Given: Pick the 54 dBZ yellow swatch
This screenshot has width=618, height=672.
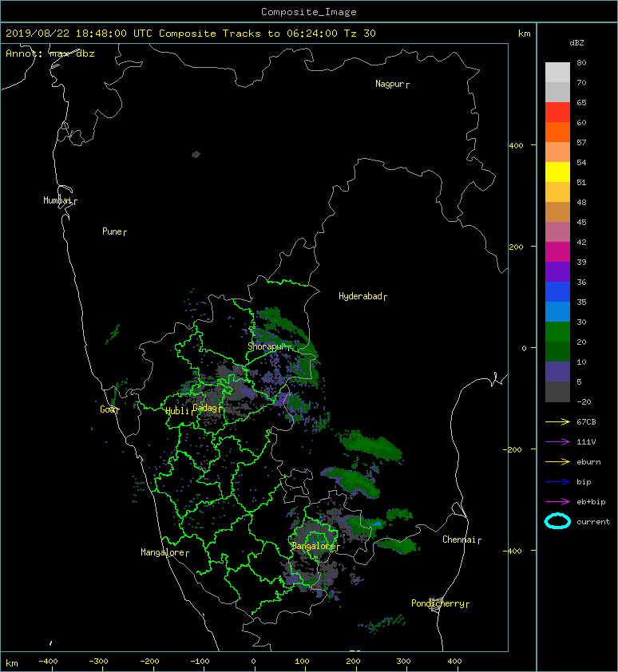Looking at the screenshot, I should (x=557, y=172).
